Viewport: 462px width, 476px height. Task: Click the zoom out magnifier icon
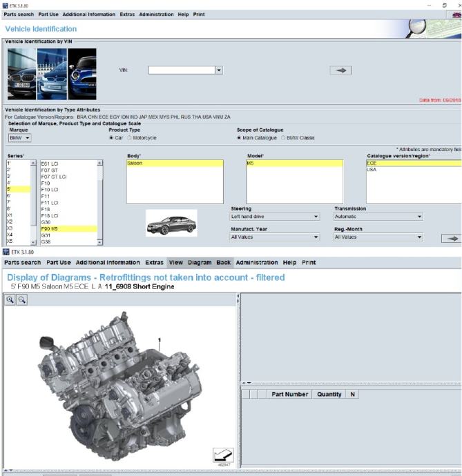22,300
